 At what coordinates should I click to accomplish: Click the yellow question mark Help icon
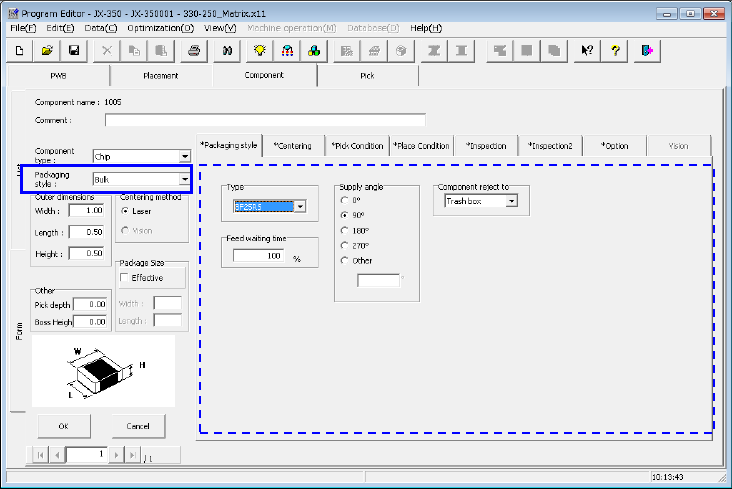pos(617,50)
